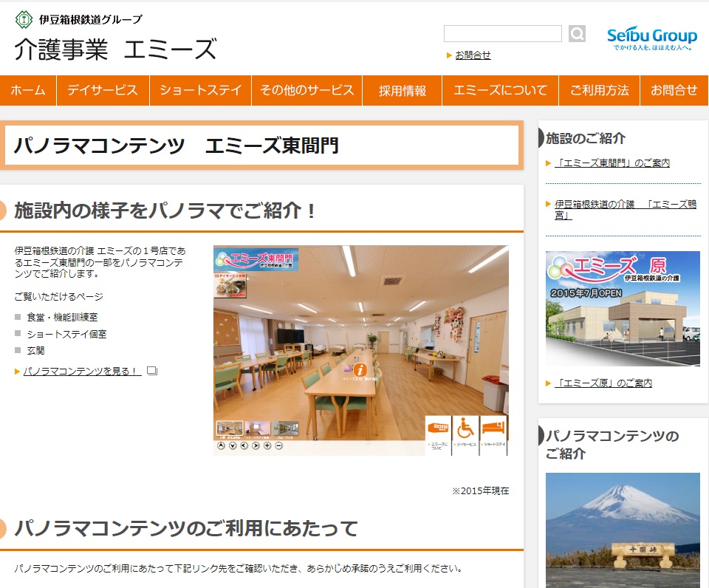This screenshot has height=588, width=709.
Task: Click the 介護事業 エミーズ site title
Action: 116,49
